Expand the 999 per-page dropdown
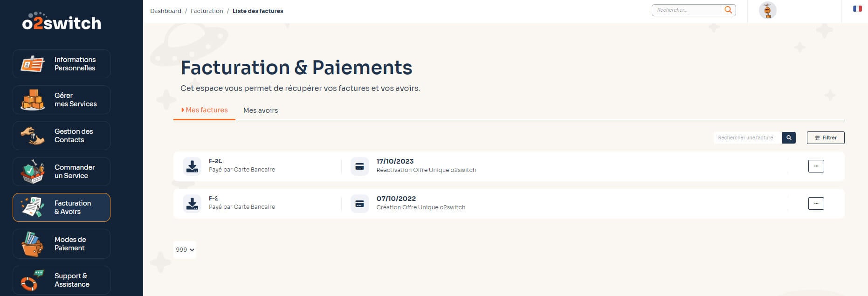Viewport: 868px width, 296px height. [185, 249]
